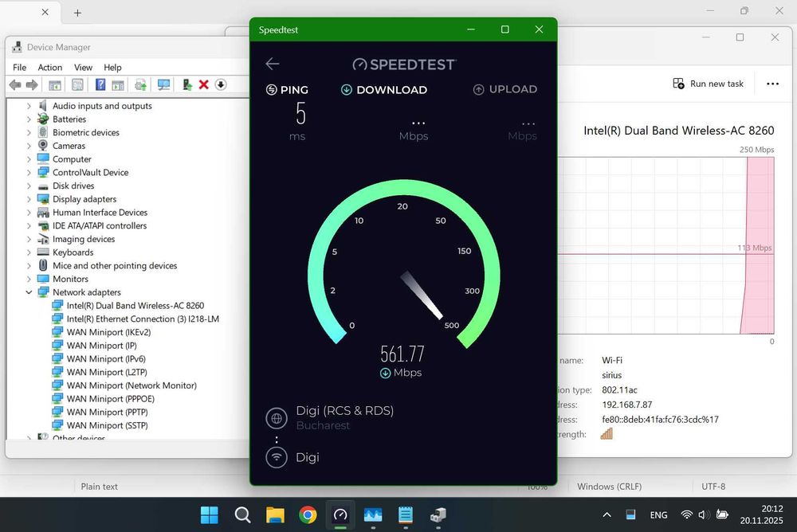Open View menu in Device Manager
Image resolution: width=797 pixels, height=532 pixels.
[83, 67]
